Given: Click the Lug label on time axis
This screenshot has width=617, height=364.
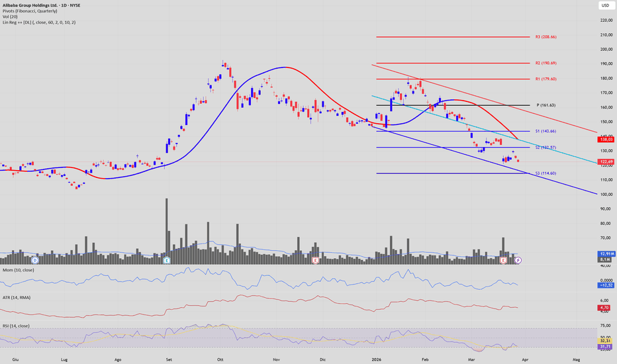Looking at the screenshot, I should (x=64, y=359).
